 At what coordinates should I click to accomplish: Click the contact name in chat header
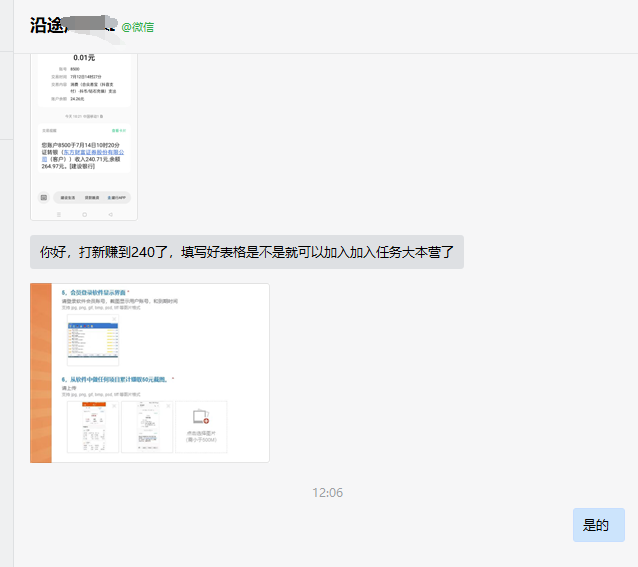(72, 26)
